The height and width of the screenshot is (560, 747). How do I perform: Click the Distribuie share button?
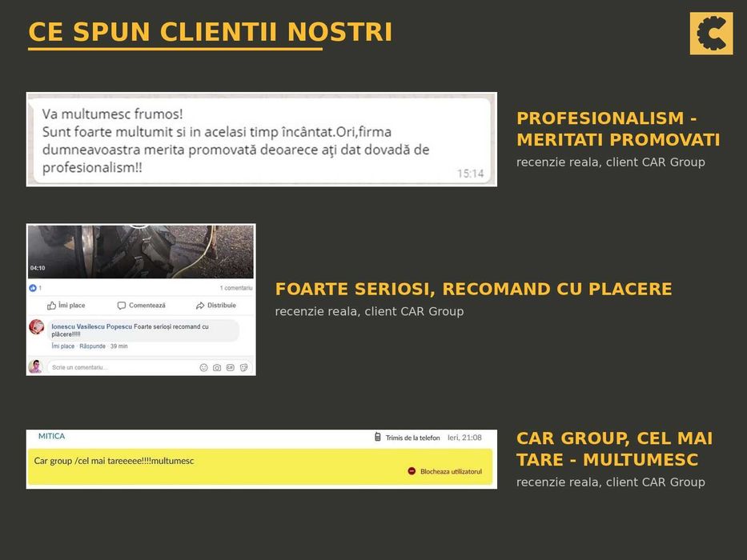pos(216,306)
